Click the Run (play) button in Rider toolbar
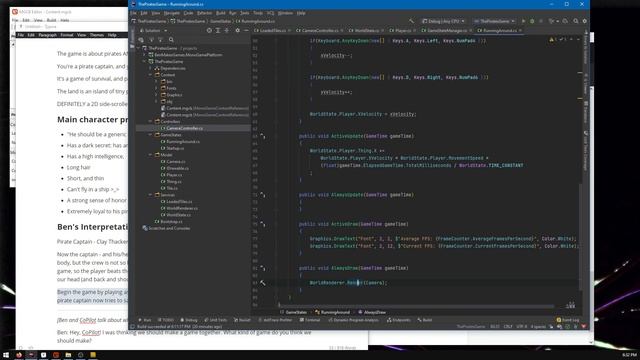 [x=523, y=21]
